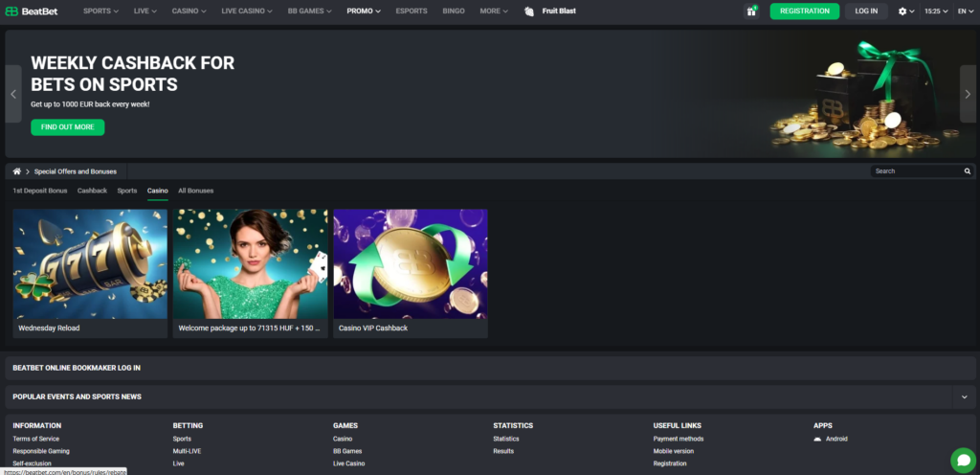
Task: Open Responsible Gaming link
Action: click(40, 451)
